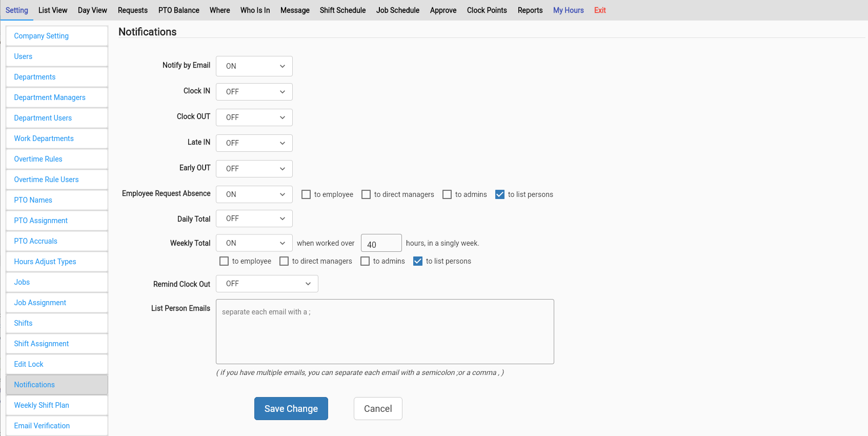Screen dimensions: 868x436
Task: Click the Exit link in top menu
Action: (x=600, y=10)
